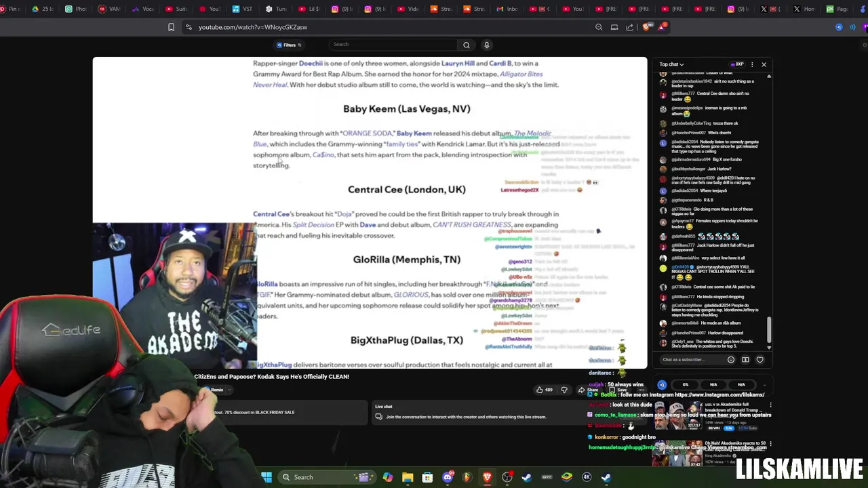This screenshot has width=868, height=488.
Task: Open the live chat three-dot options menu
Action: (x=751, y=64)
